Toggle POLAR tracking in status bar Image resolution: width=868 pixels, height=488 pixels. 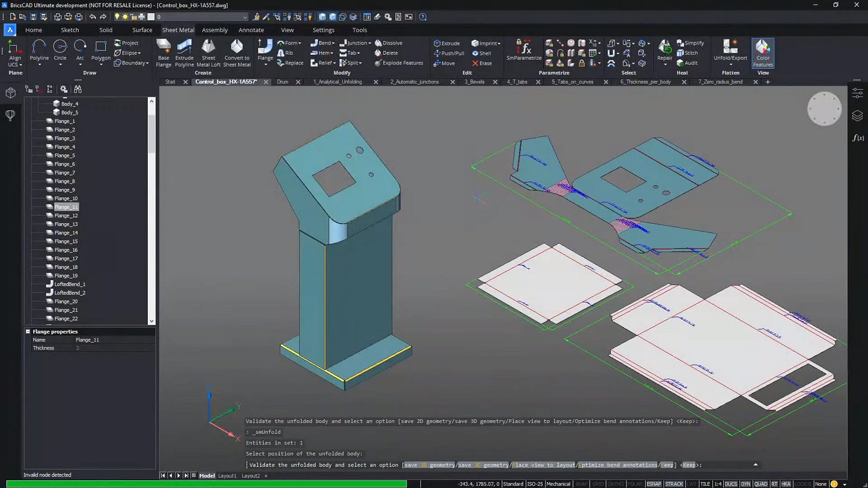pos(634,484)
